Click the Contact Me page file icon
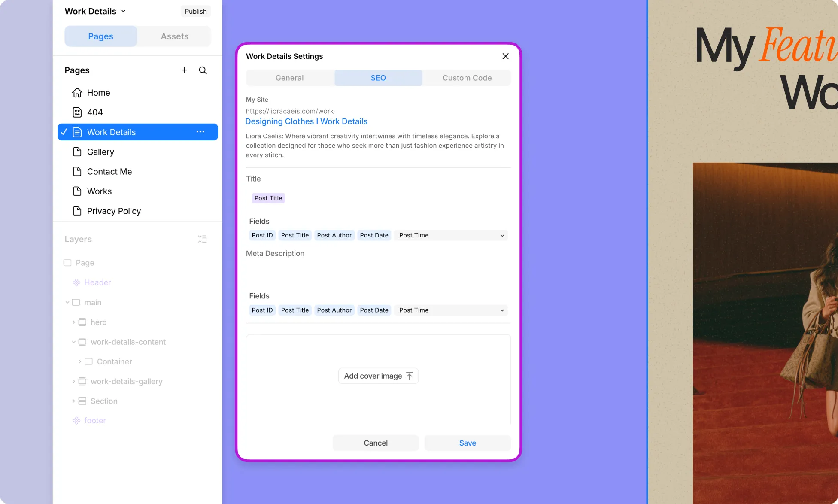 coord(77,172)
